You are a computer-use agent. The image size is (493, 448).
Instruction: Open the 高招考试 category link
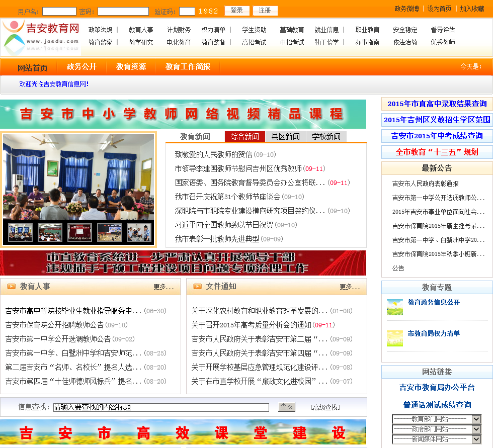(255, 42)
